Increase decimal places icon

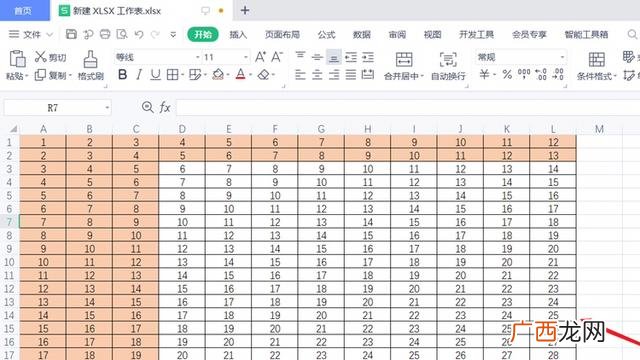541,74
